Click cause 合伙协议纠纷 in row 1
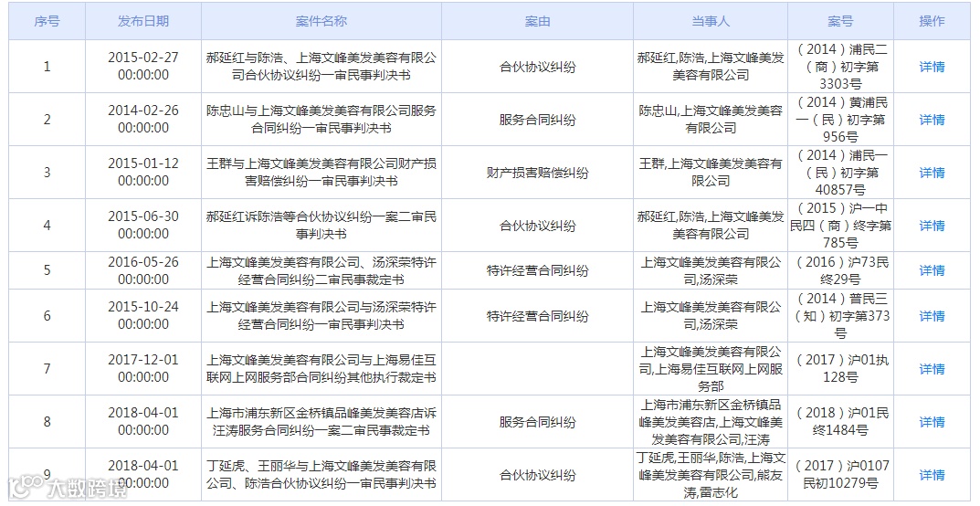The width and height of the screenshot is (980, 506). pos(538,68)
